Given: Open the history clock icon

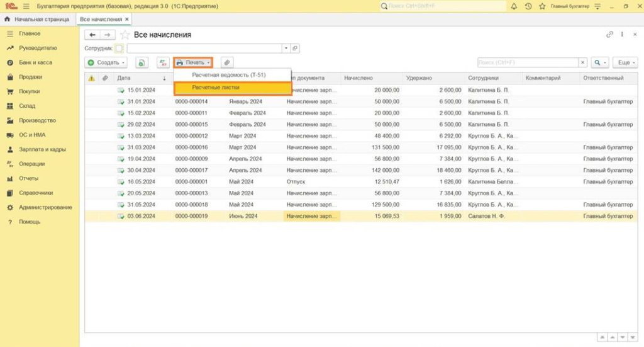Looking at the screenshot, I should pos(528,6).
